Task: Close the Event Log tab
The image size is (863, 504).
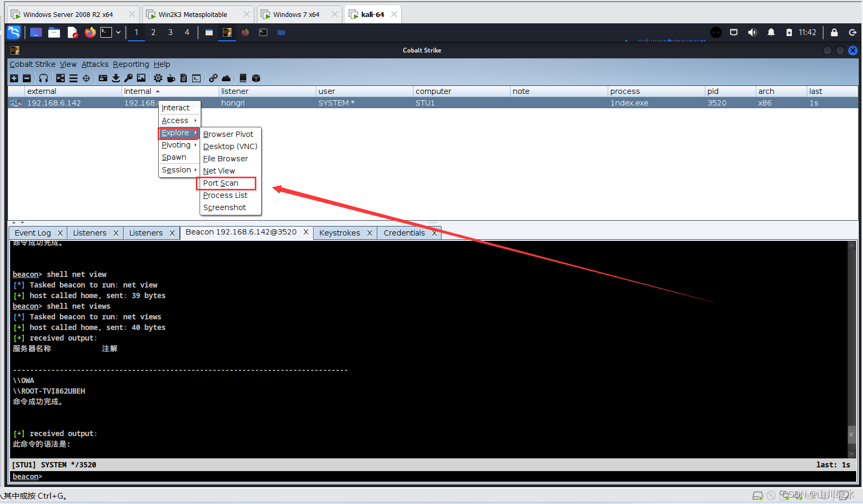Action: pos(60,233)
